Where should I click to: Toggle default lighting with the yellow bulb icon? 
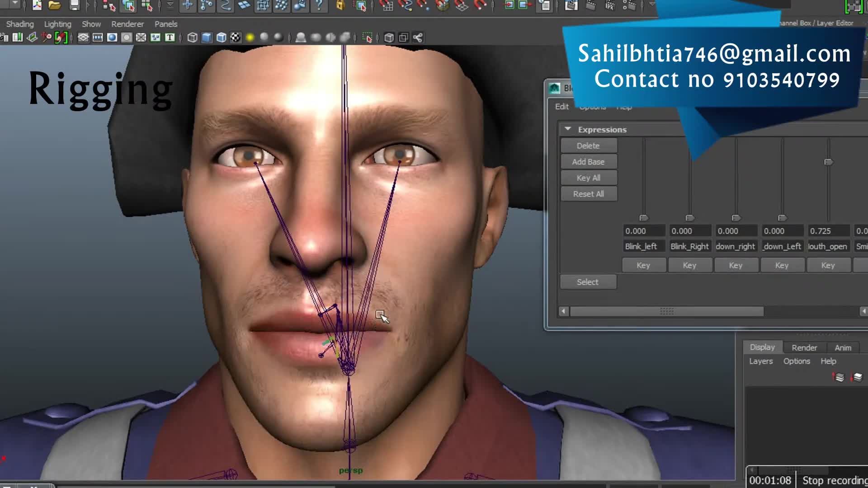(x=250, y=38)
